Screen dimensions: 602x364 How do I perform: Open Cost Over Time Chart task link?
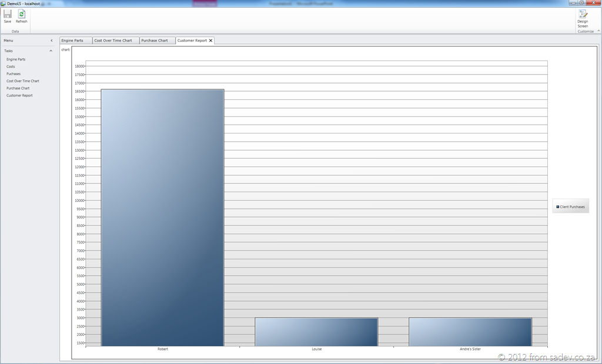(x=23, y=81)
